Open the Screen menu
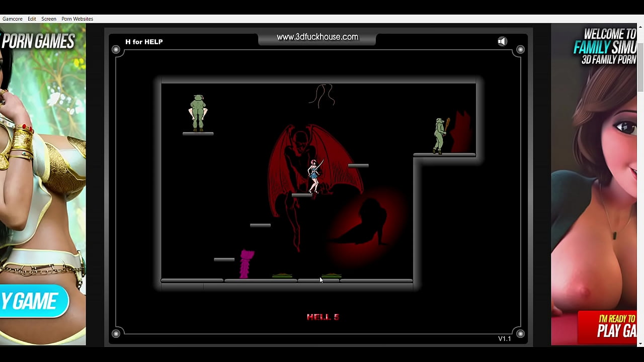 coord(49,19)
